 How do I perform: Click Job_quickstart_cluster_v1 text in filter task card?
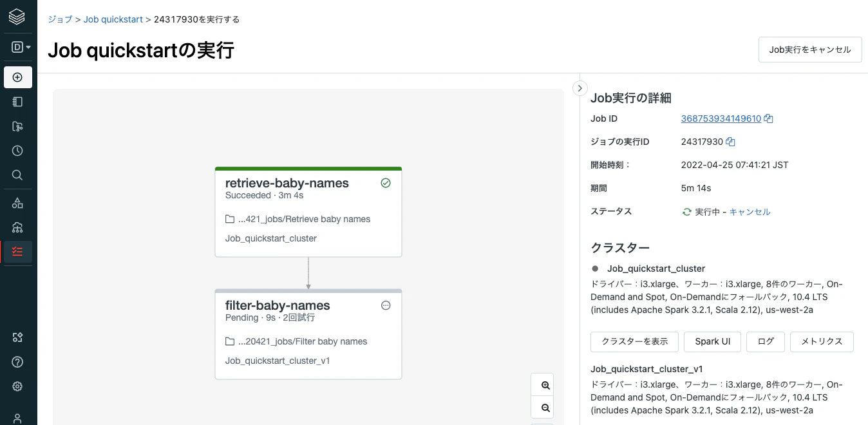(x=278, y=361)
